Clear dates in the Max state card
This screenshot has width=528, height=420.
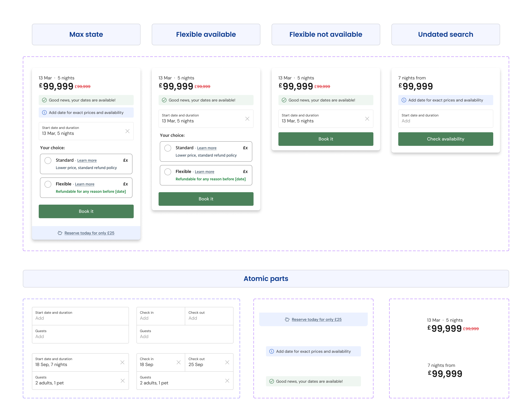127,131
